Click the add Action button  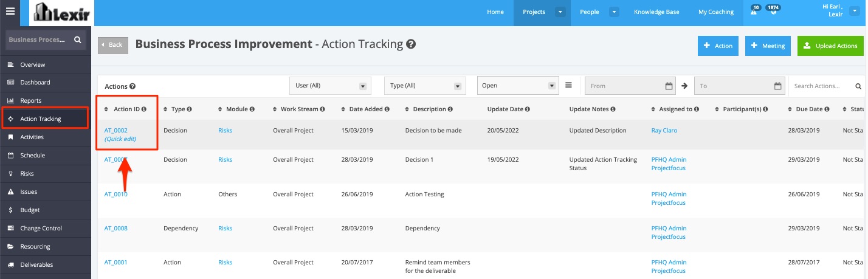pyautogui.click(x=718, y=46)
